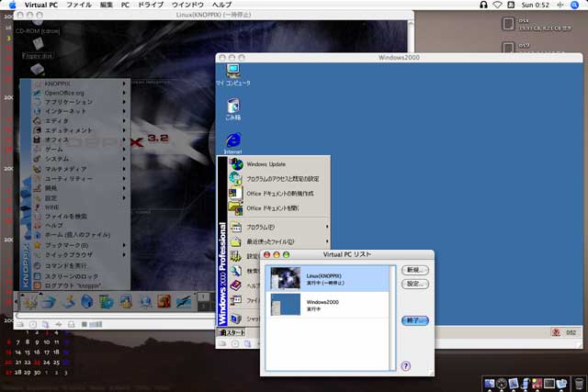
Task: Expand the エディタ submenu arrow
Action: pyautogui.click(x=124, y=120)
